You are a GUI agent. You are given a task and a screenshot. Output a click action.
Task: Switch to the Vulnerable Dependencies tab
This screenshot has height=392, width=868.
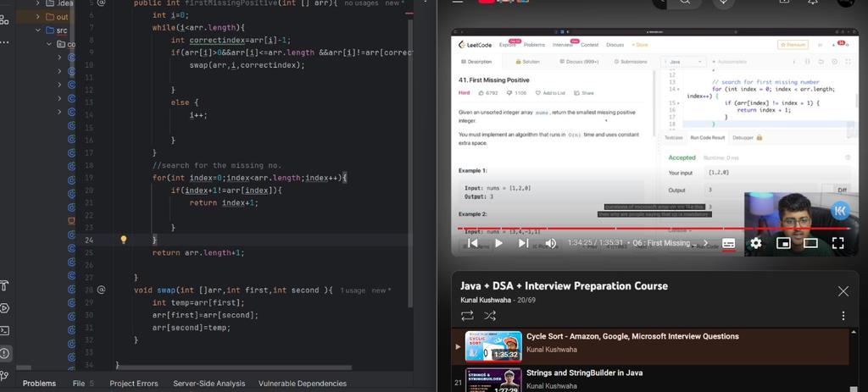(x=303, y=384)
